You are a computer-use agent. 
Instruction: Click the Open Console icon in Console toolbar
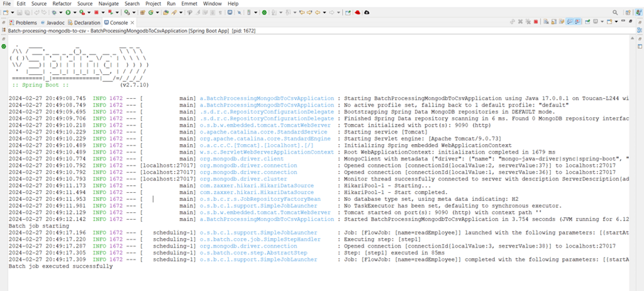click(609, 21)
